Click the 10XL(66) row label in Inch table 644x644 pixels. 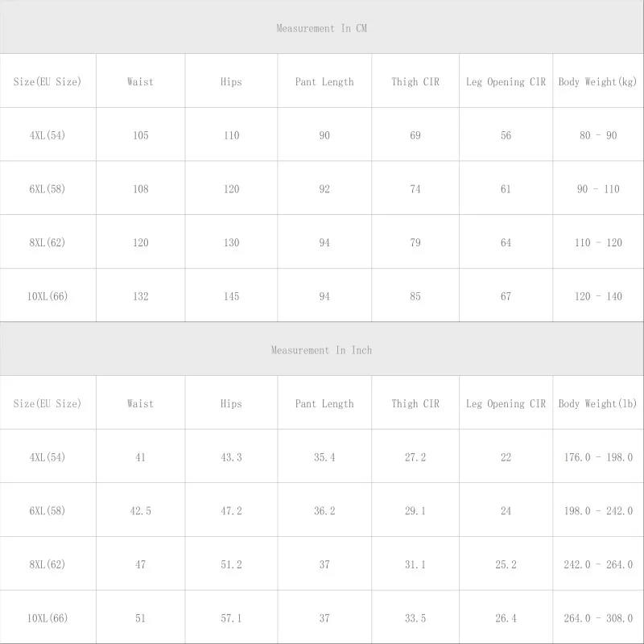pyautogui.click(x=47, y=618)
